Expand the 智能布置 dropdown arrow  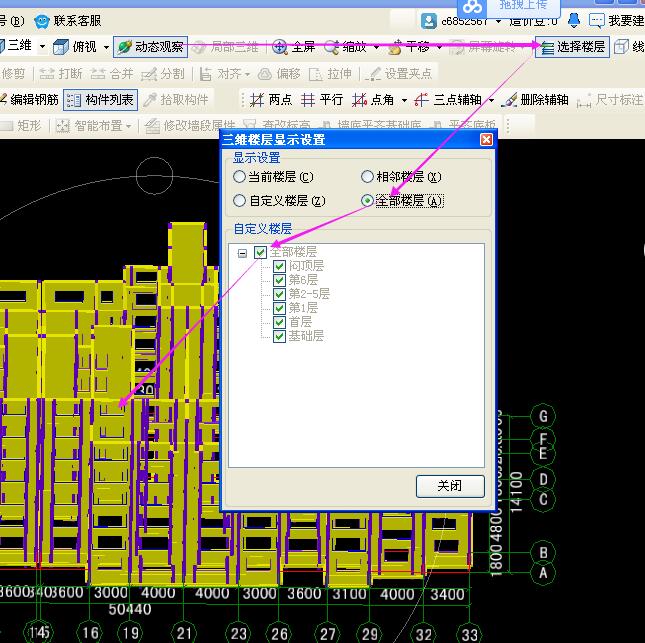[128, 126]
